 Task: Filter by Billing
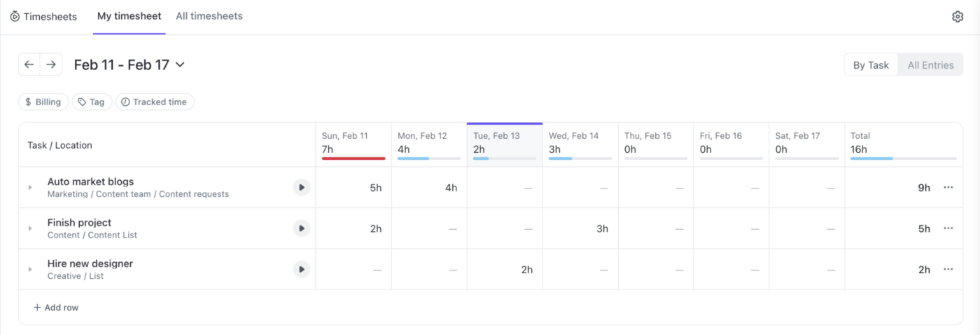click(x=43, y=102)
